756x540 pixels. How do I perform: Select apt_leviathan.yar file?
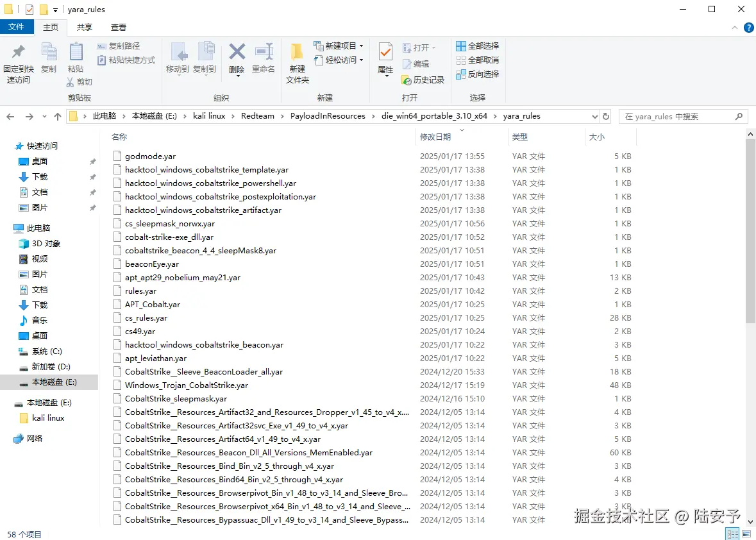click(x=156, y=359)
